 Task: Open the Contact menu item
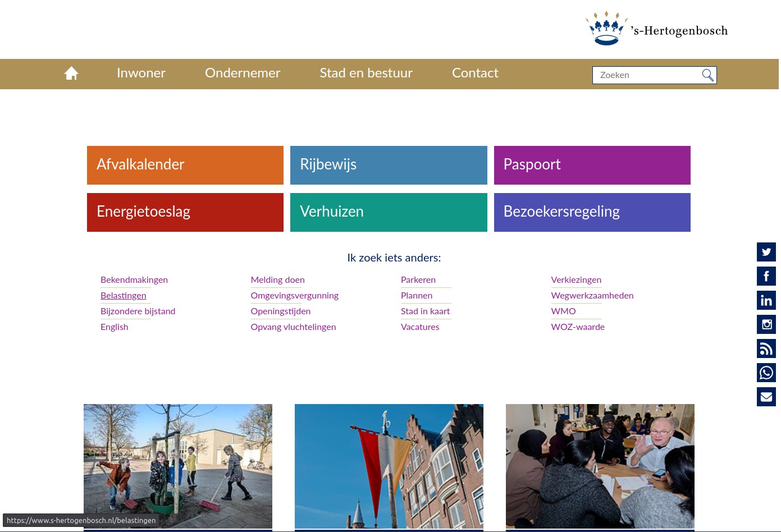pos(475,73)
